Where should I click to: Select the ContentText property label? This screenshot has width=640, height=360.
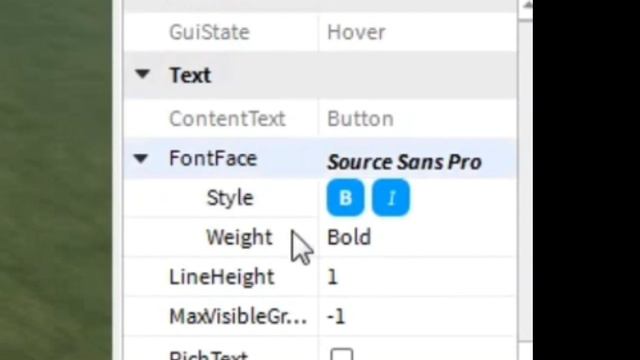227,119
